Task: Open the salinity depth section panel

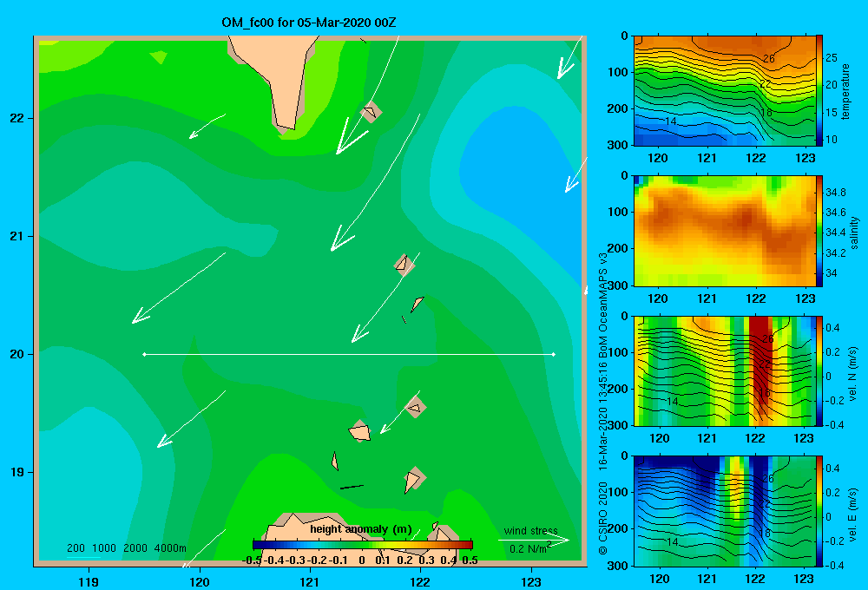Action: [x=725, y=231]
